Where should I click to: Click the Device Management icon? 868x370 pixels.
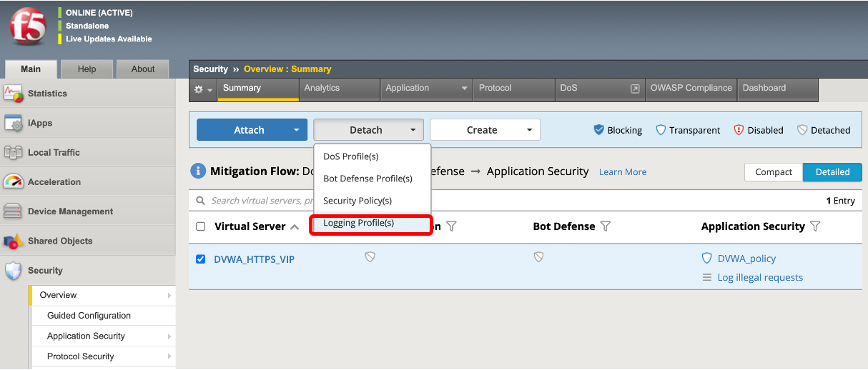pos(14,211)
